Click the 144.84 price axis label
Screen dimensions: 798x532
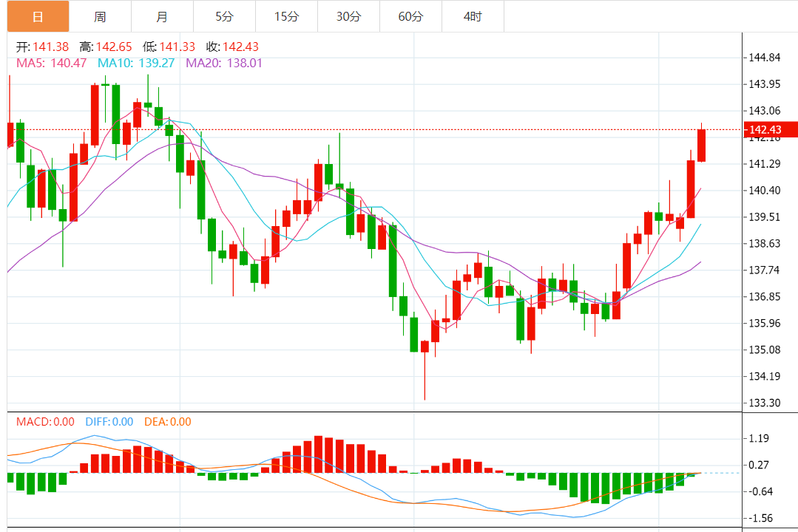[x=765, y=58]
